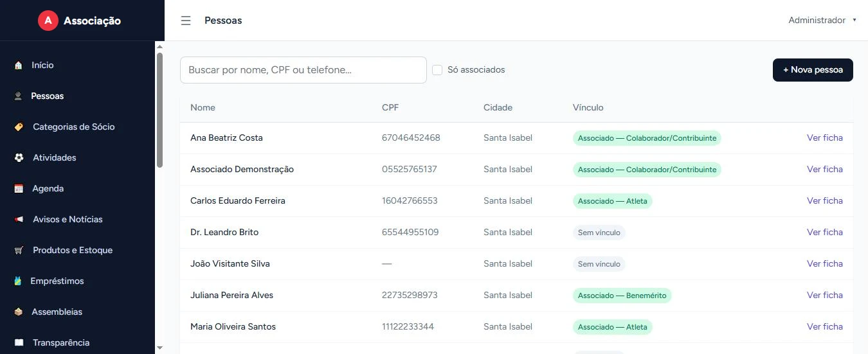Viewport: 868px width, 354px height.
Task: Click CPF 11122233344
Action: coord(408,327)
